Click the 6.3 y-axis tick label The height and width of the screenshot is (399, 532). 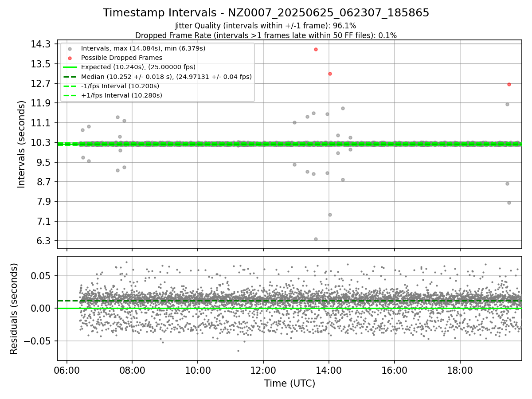pos(44,241)
